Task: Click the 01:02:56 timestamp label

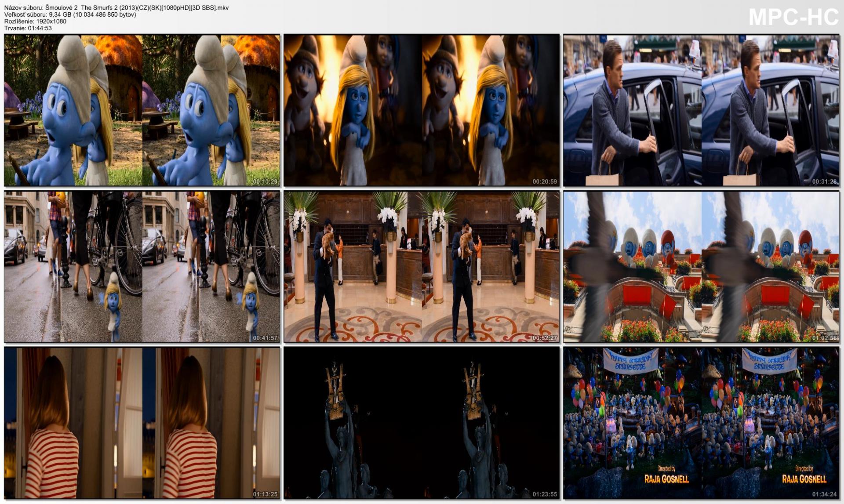Action: 824,338
